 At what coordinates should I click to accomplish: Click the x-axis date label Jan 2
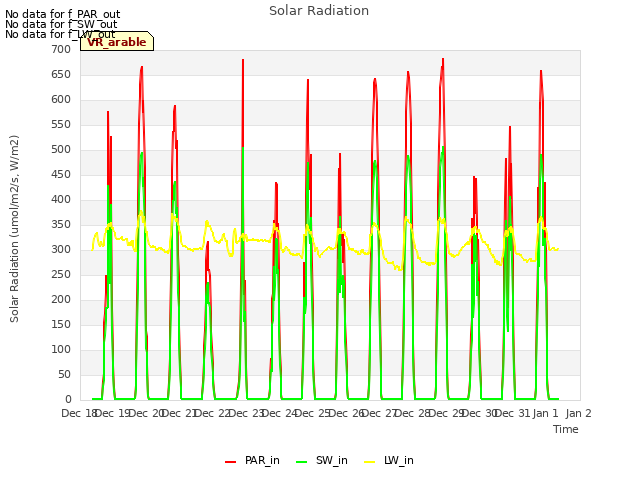tap(579, 413)
